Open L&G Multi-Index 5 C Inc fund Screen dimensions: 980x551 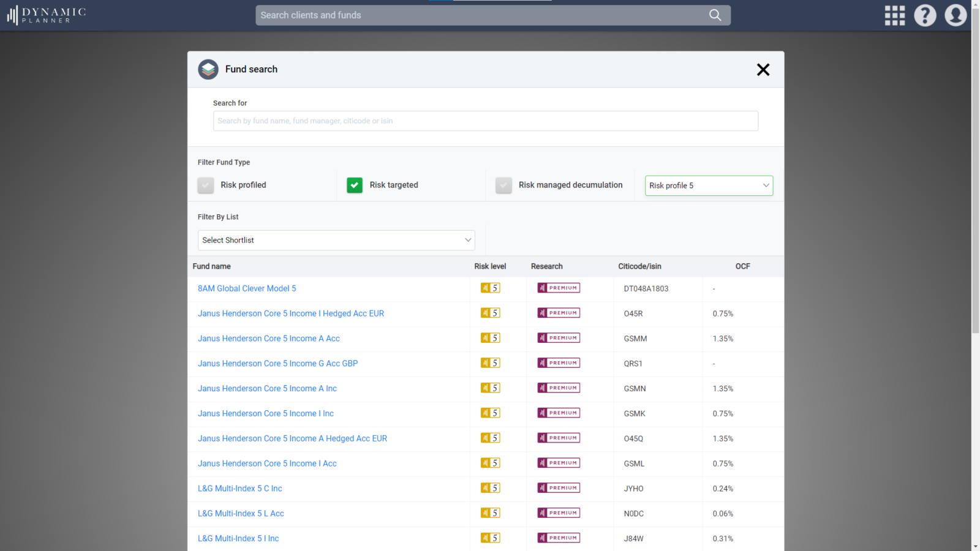click(240, 489)
